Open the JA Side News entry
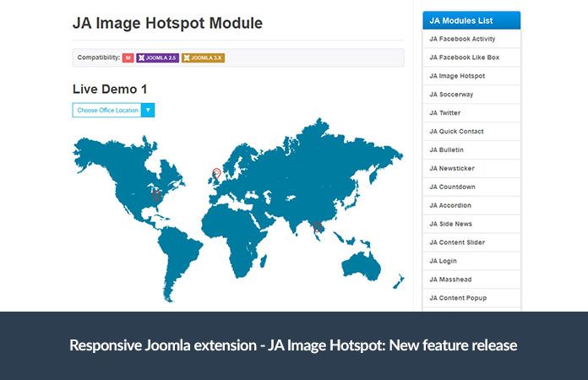Image resolution: width=588 pixels, height=380 pixels. pos(471,224)
